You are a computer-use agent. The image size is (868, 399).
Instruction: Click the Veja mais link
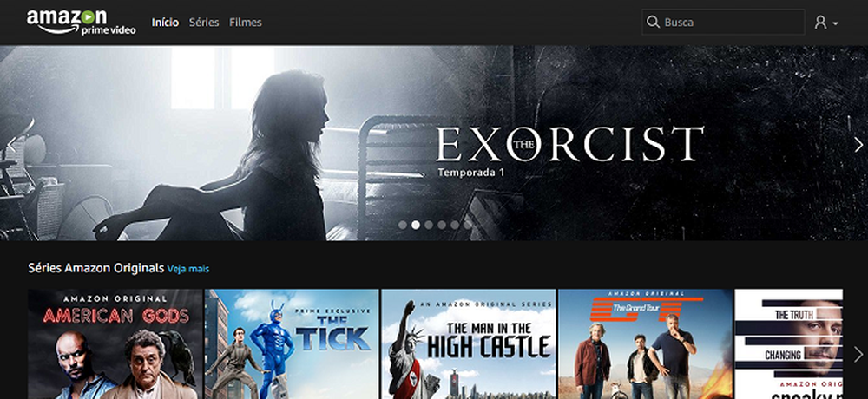coord(188,269)
